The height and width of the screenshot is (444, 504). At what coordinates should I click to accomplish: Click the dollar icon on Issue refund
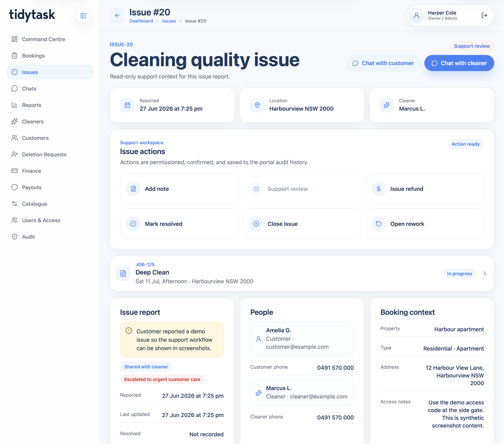(x=379, y=189)
